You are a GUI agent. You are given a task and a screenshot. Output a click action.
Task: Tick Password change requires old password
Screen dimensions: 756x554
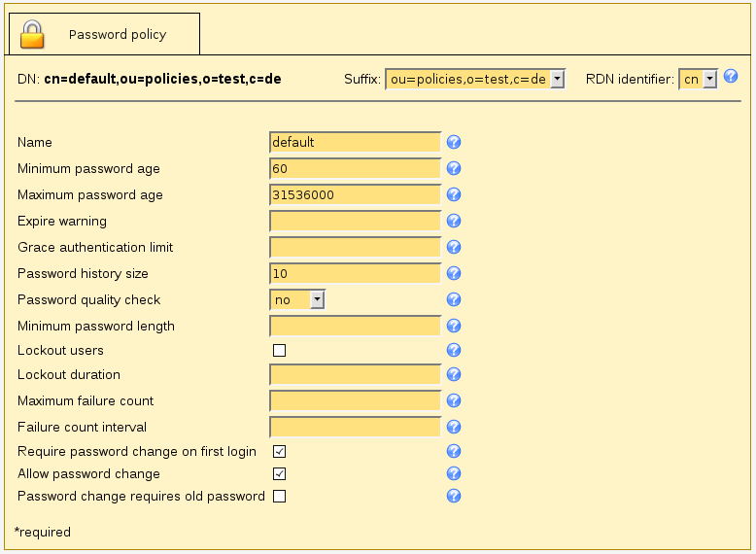pyautogui.click(x=279, y=496)
